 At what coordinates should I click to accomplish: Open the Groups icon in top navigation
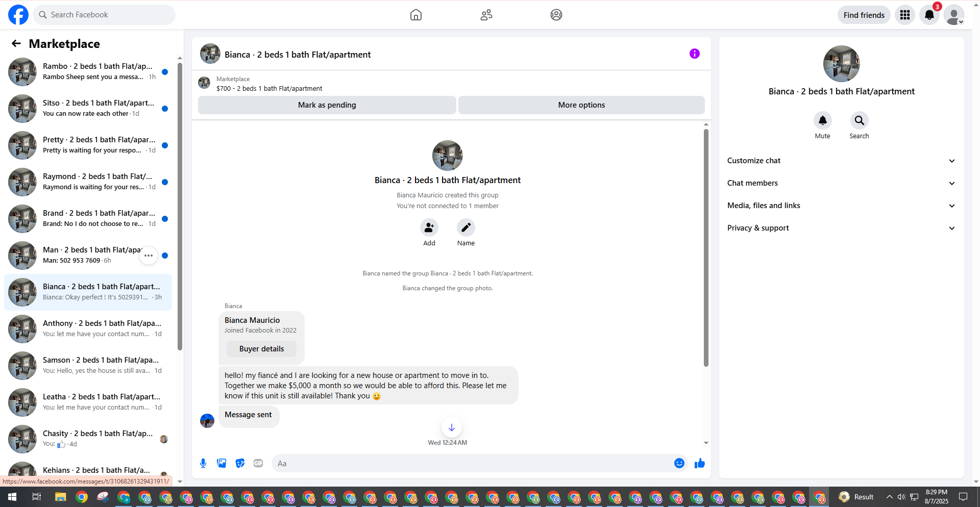coord(556,15)
